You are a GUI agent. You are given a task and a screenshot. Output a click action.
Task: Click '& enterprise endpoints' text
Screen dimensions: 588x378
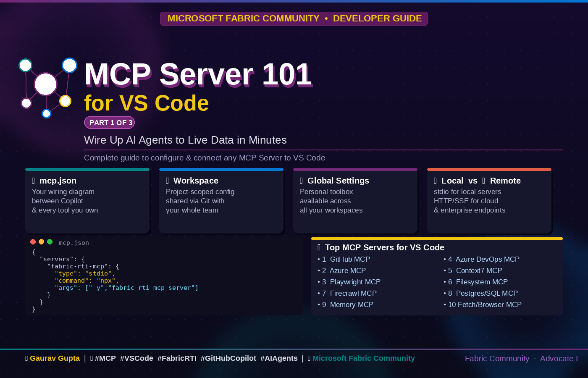click(x=470, y=210)
